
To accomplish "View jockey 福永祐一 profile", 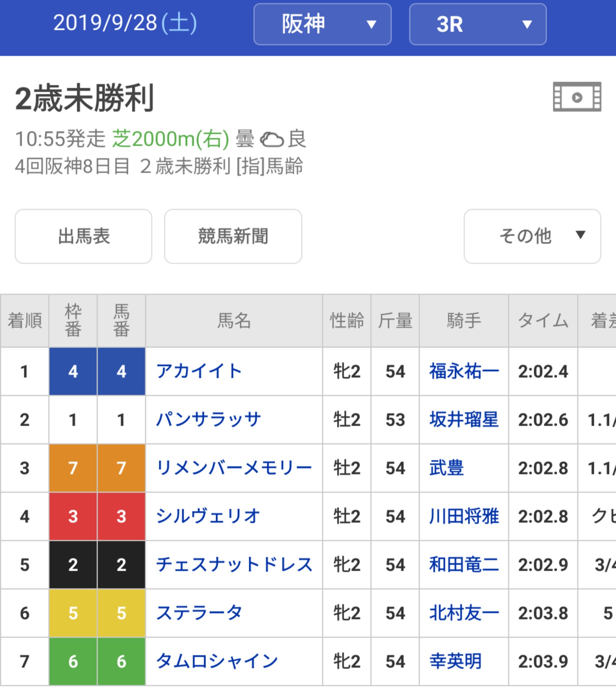I will click(464, 371).
